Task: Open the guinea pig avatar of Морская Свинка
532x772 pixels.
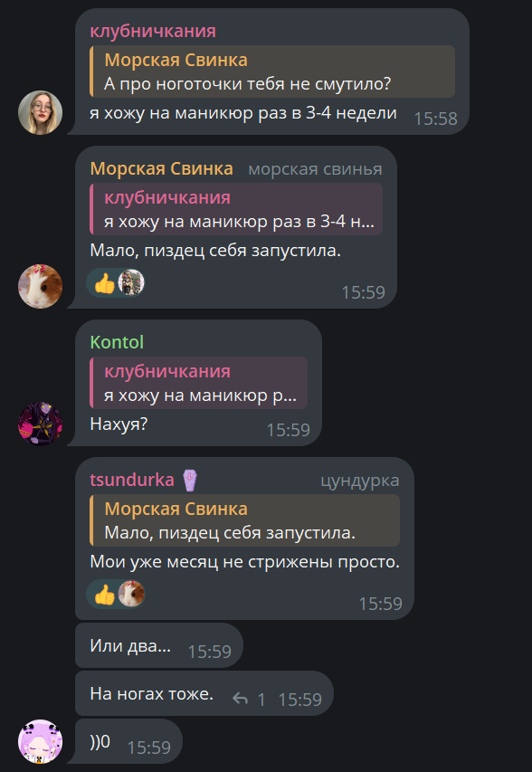Action: pos(41,286)
